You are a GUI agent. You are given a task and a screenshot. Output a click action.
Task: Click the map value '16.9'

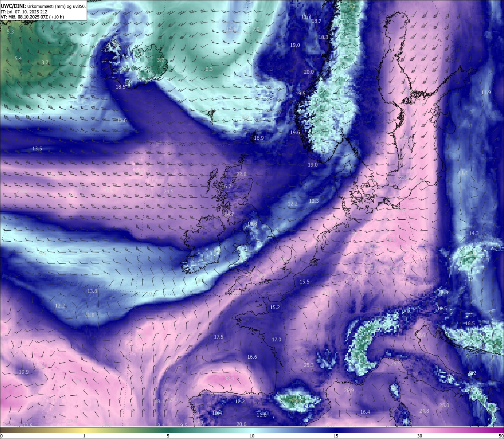(259, 138)
